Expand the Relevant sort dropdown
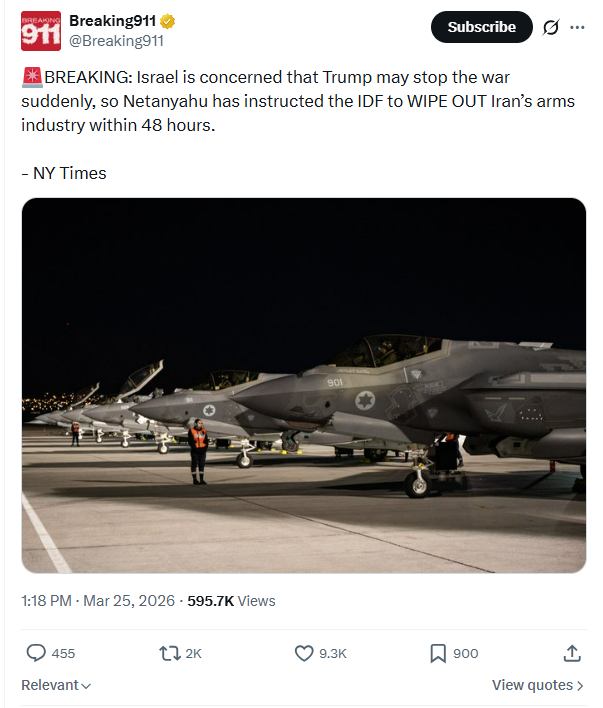Image resolution: width=603 pixels, height=708 pixels. coord(56,685)
